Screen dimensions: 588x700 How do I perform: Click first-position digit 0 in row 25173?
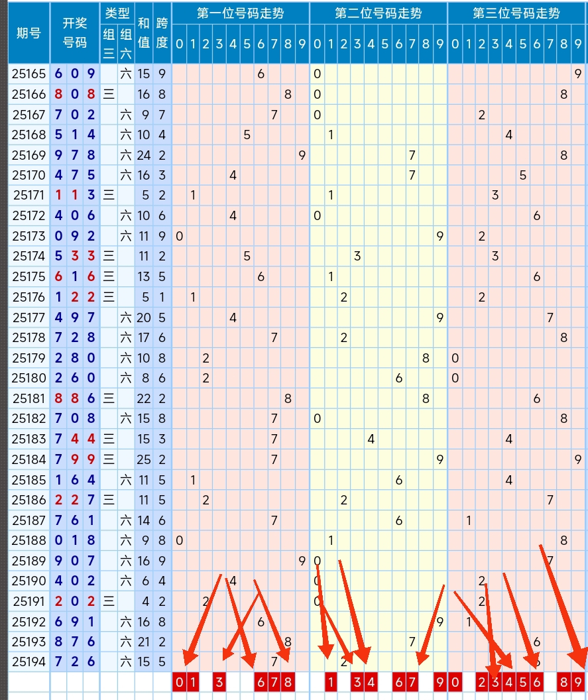click(x=179, y=236)
